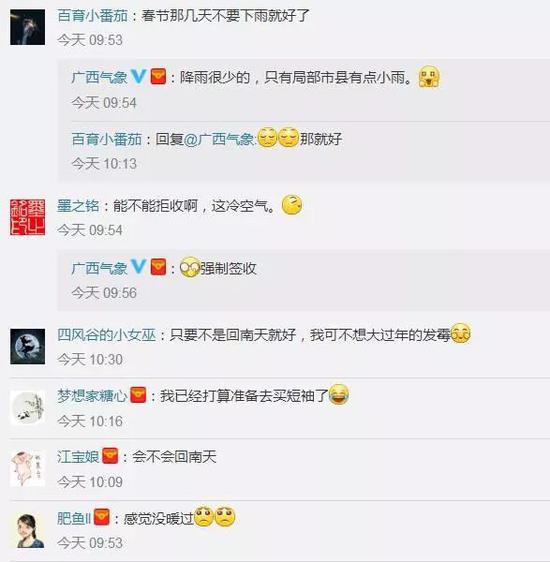The image size is (550, 562).
Task: Open the 四风谷的小女巫 username link
Action: click(x=107, y=335)
